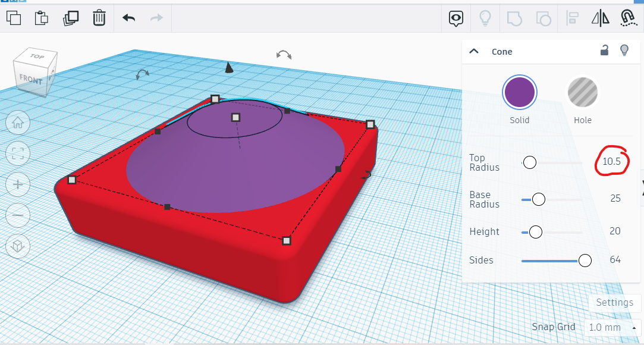Hide the cone with the lightbulb toggle
Screen dimensions: 644x345
[x=624, y=51]
